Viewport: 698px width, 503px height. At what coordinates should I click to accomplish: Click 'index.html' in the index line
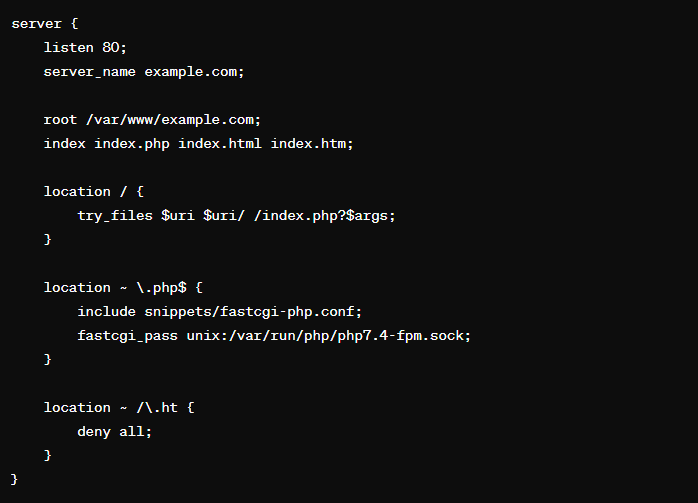point(220,144)
